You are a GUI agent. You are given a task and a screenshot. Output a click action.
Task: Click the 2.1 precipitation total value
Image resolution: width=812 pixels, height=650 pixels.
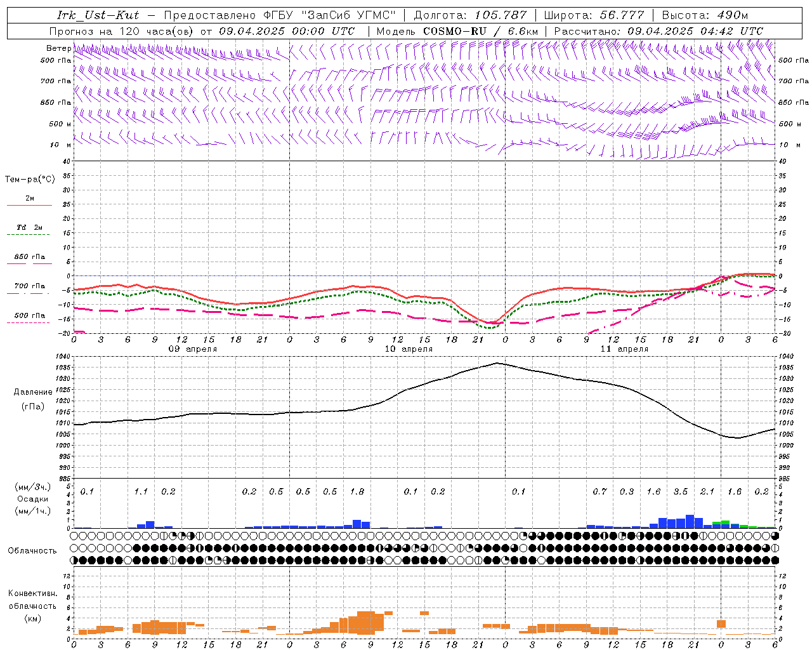(707, 491)
